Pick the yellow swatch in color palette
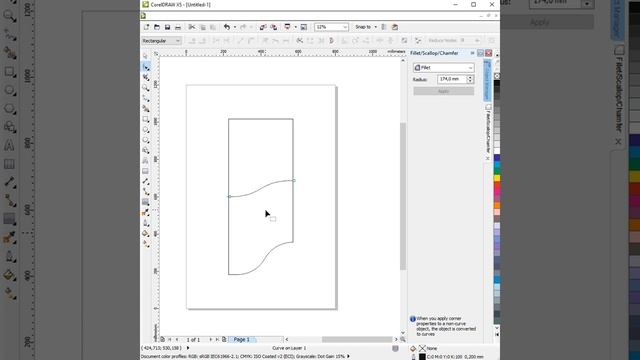The width and height of the screenshot is (640, 360). click(x=497, y=178)
